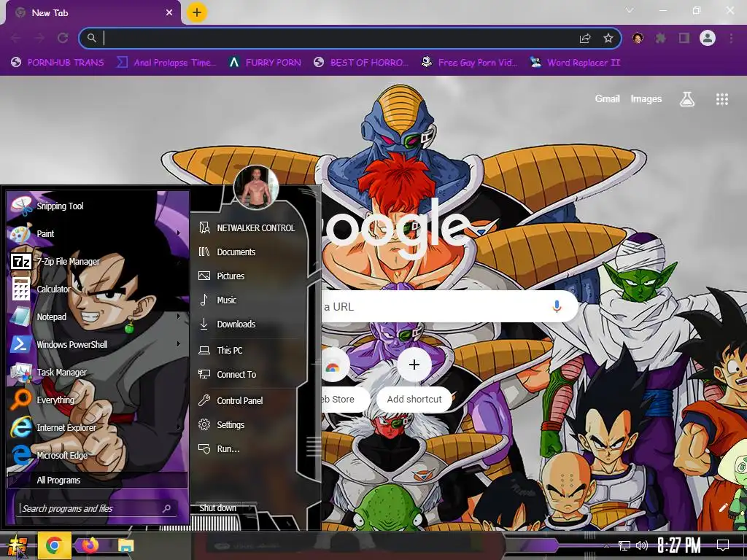Screen dimensions: 747x560
Task: Open the Chrome three-dot menu
Action: [731, 38]
